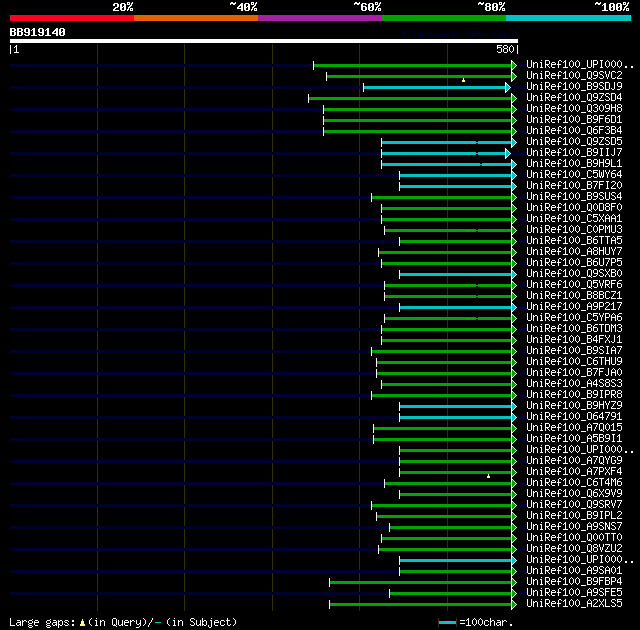Open hit UniRef100_Q6F3B4
The width and height of the screenshot is (640, 630).
pyautogui.click(x=574, y=131)
